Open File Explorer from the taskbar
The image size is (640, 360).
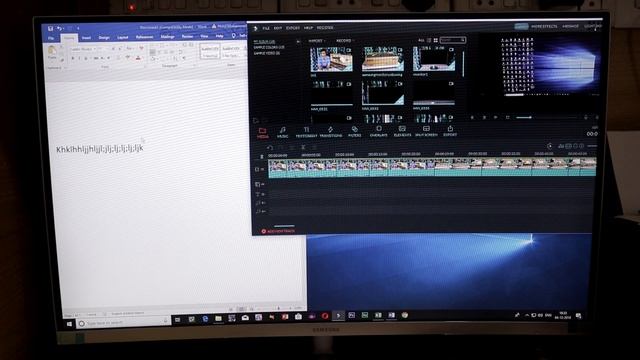coord(218,318)
